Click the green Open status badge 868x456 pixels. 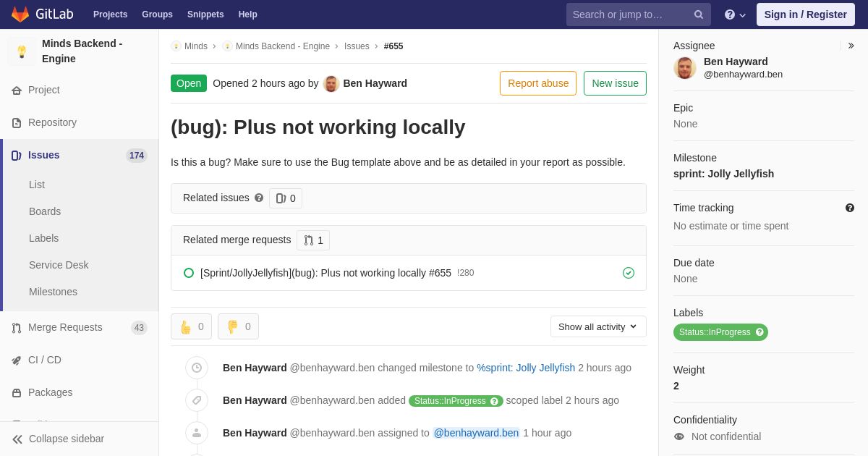pos(189,83)
